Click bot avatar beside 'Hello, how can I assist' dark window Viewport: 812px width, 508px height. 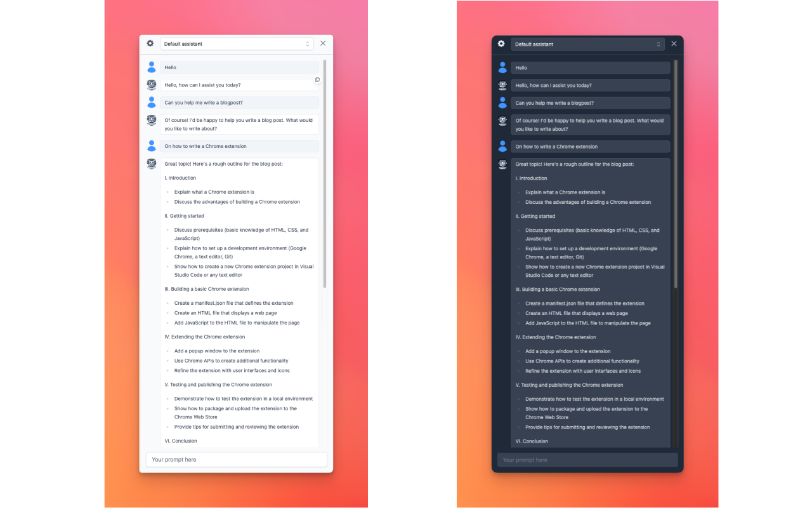tap(502, 85)
